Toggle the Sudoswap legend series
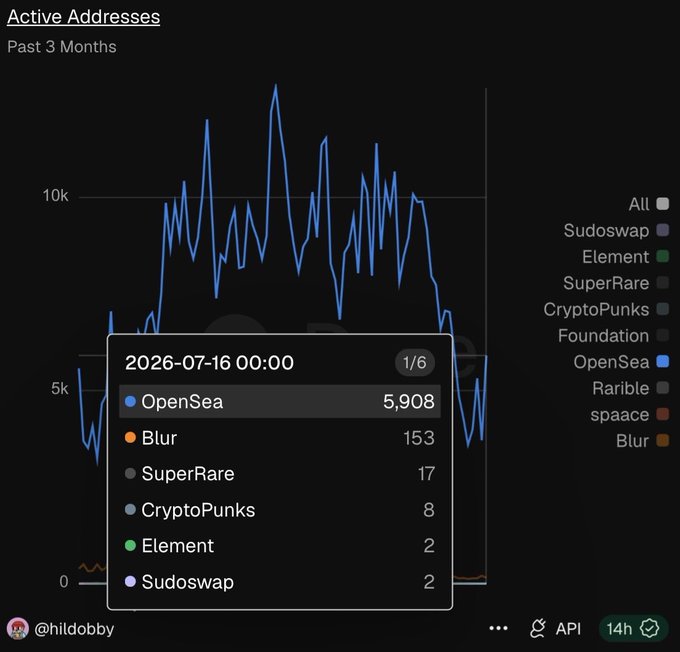Image resolution: width=680 pixels, height=652 pixels. (616, 230)
